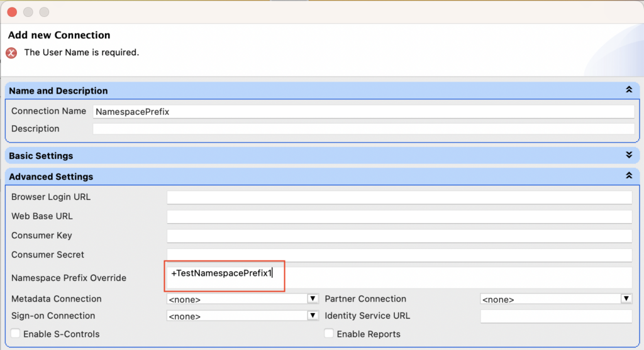This screenshot has height=350, width=644.
Task: Click the Connection Name input field
Action: (x=364, y=112)
